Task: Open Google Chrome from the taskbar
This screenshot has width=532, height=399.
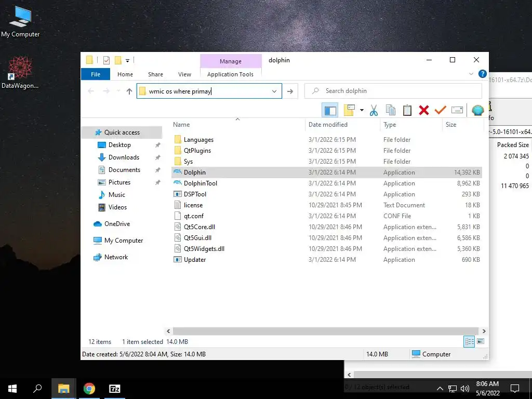Action: pos(89,389)
